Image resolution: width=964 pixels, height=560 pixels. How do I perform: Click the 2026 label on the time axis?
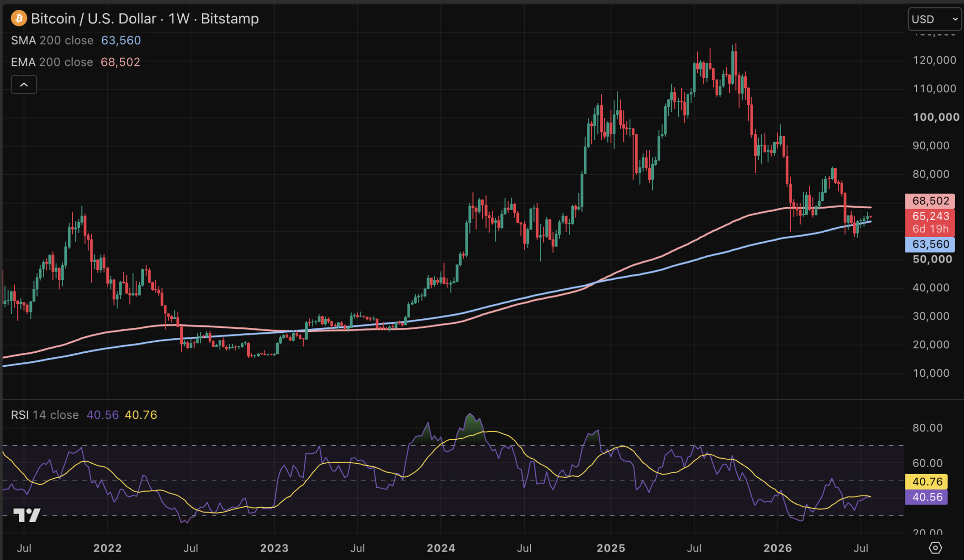pyautogui.click(x=778, y=548)
